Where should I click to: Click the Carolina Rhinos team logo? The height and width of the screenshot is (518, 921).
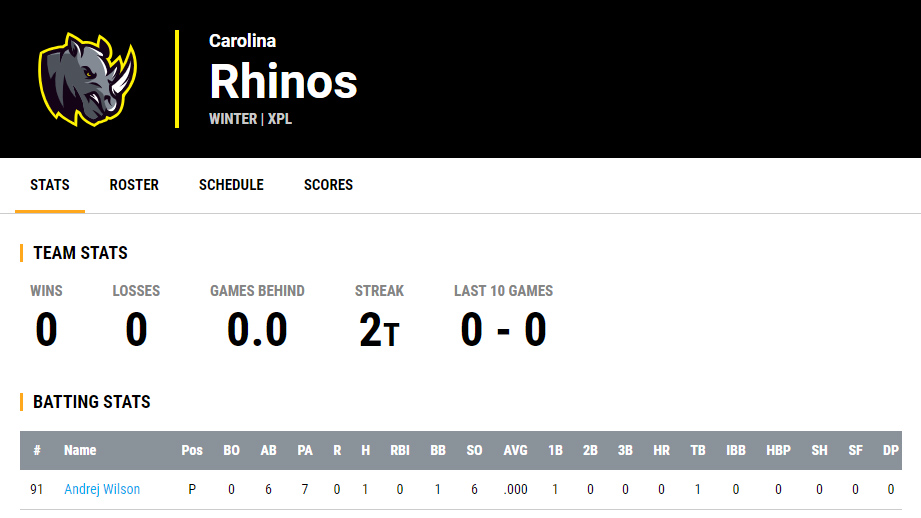tap(87, 79)
